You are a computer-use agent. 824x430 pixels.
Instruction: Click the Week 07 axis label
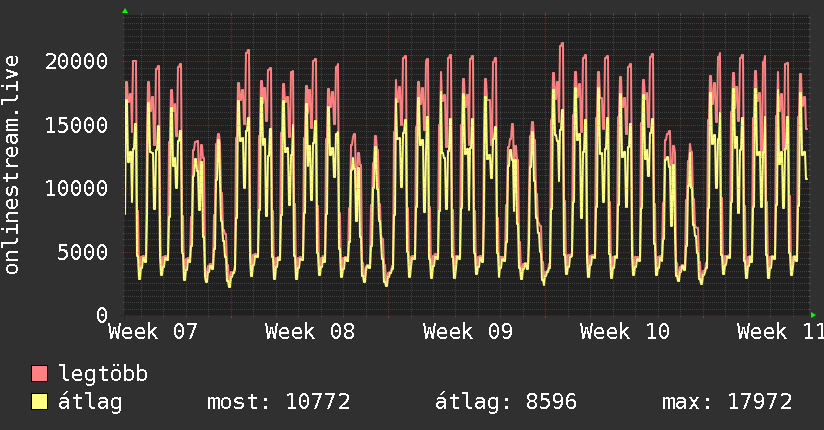[x=152, y=332]
